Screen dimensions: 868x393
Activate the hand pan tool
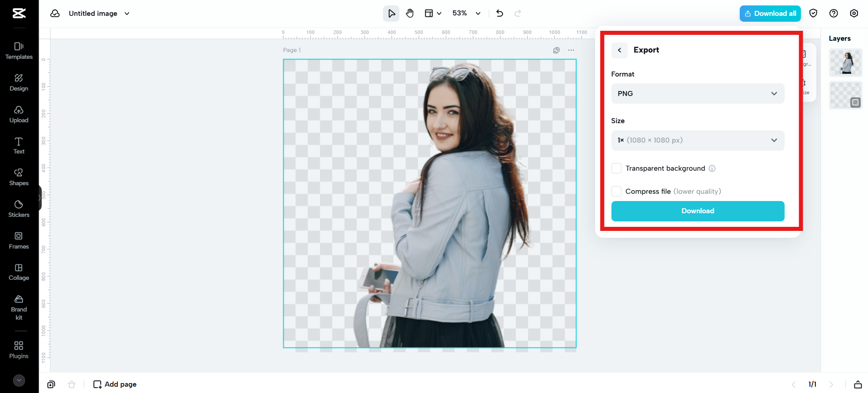410,14
